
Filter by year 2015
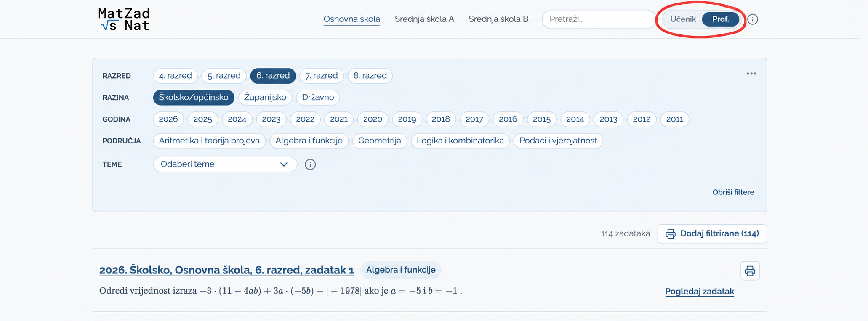(x=542, y=119)
